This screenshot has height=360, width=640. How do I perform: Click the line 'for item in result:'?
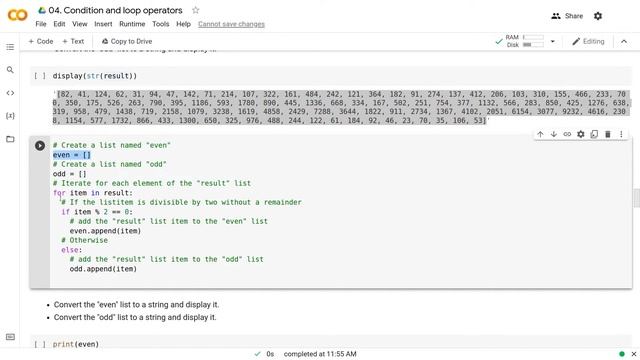point(93,193)
